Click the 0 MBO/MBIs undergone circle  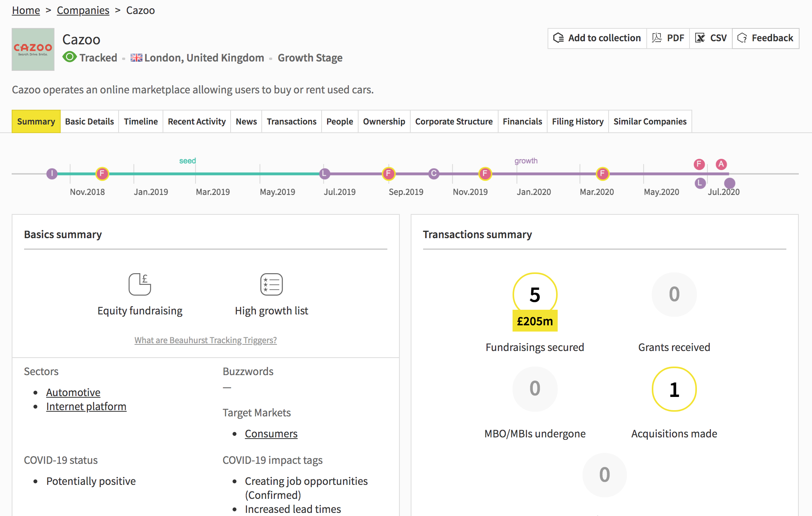click(535, 388)
